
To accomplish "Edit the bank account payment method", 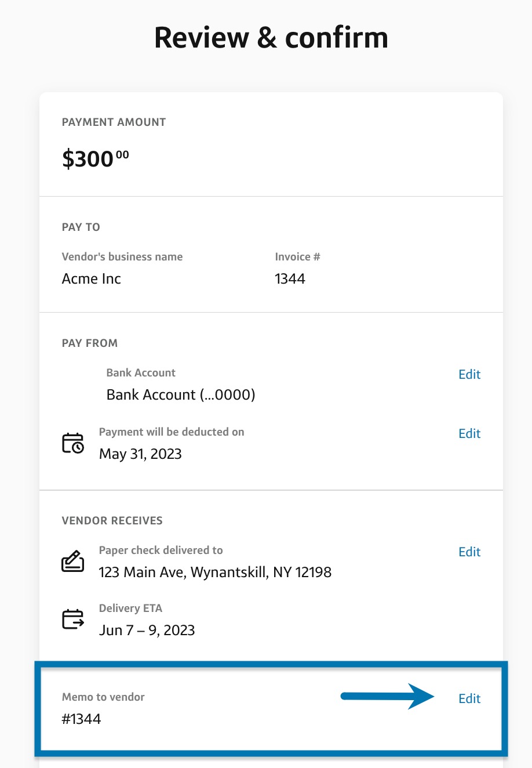I will pyautogui.click(x=469, y=375).
